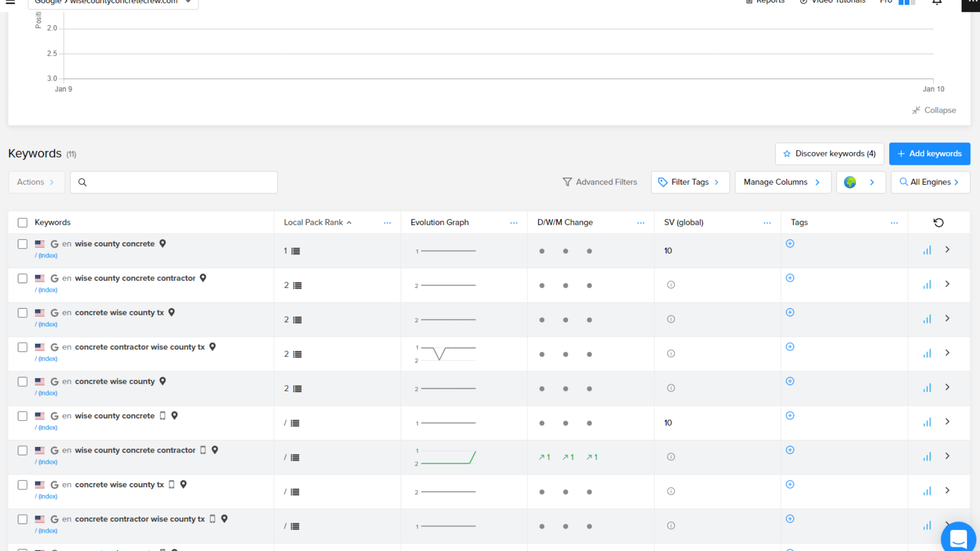
Task: Open the Actions dropdown
Action: click(x=36, y=182)
